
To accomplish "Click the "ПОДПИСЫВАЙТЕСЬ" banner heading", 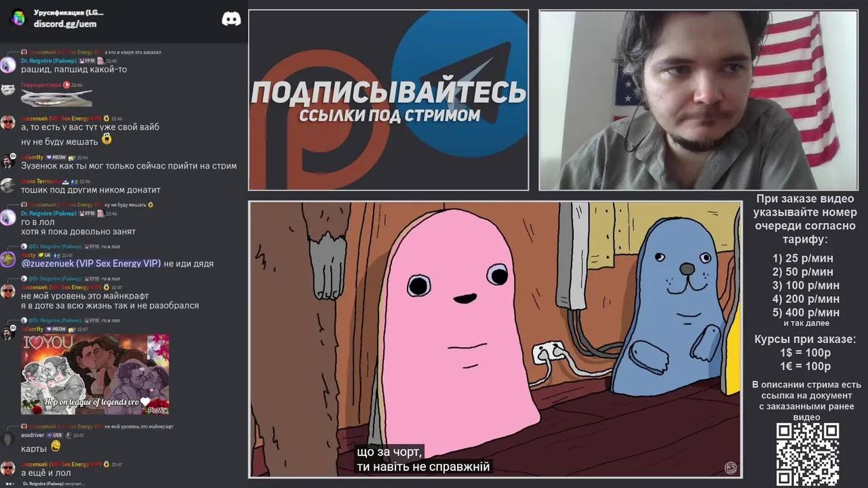I will tap(389, 93).
